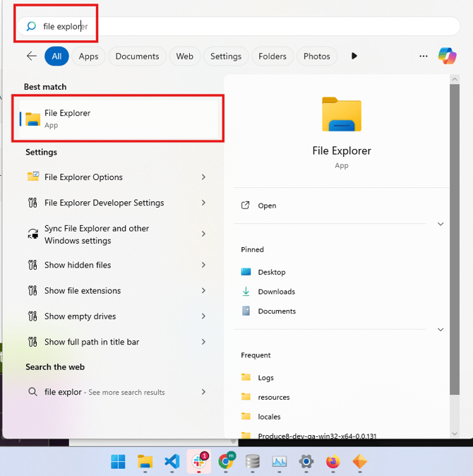The width and height of the screenshot is (473, 476).
Task: Expand Show hidden files setting arrow
Action: (203, 265)
